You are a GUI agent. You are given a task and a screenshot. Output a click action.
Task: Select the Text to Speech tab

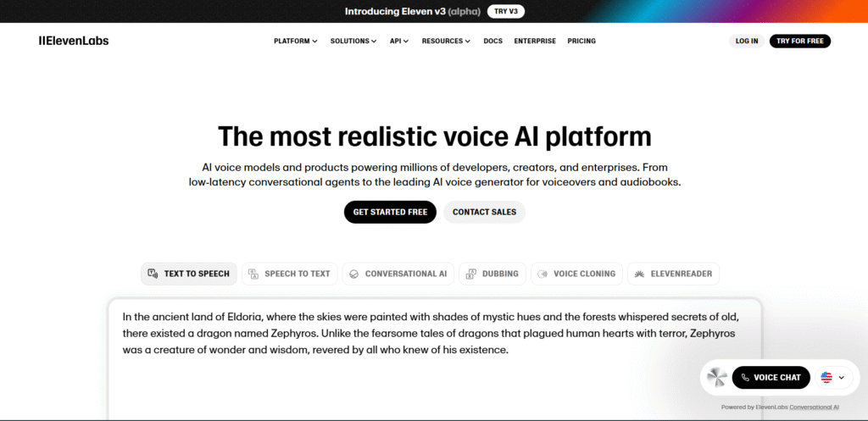click(189, 274)
